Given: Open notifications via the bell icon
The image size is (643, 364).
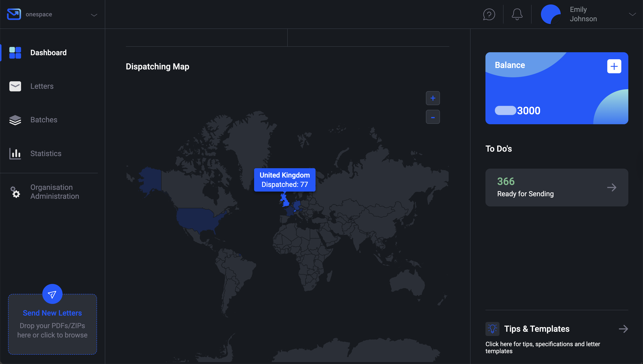Looking at the screenshot, I should click(517, 14).
